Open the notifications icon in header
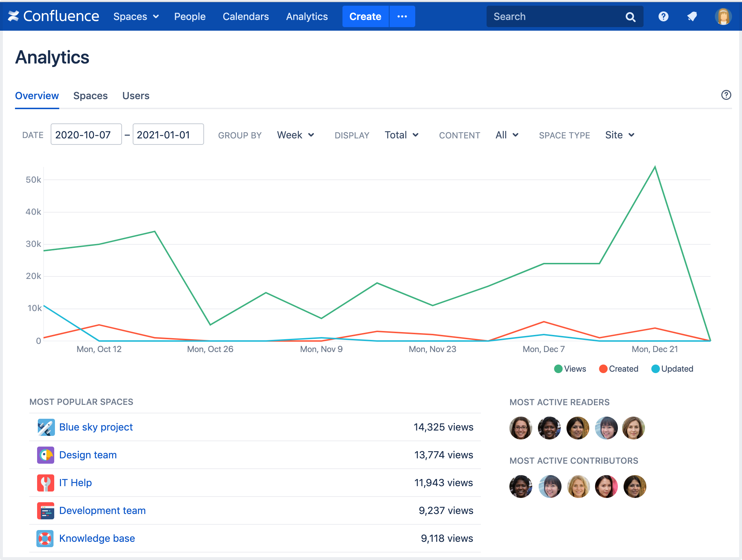Viewport: 742px width, 560px height. 692,16
